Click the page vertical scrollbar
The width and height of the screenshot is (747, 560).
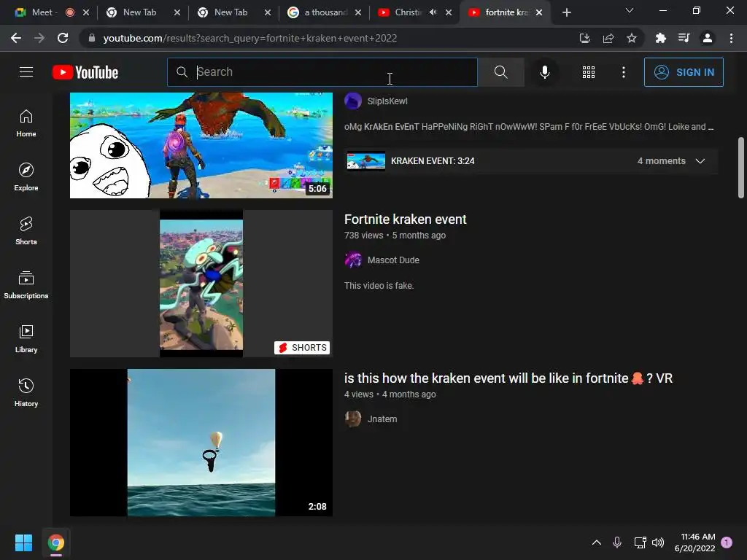click(741, 168)
